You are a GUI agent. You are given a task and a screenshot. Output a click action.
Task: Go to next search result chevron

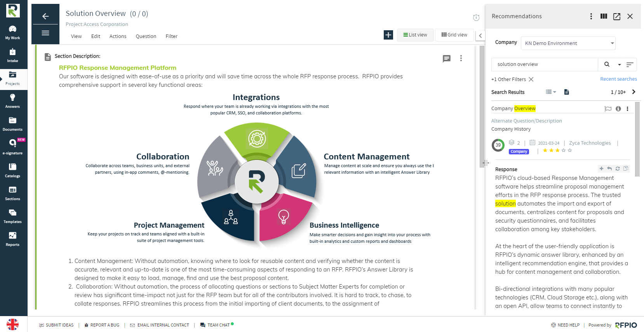(634, 92)
